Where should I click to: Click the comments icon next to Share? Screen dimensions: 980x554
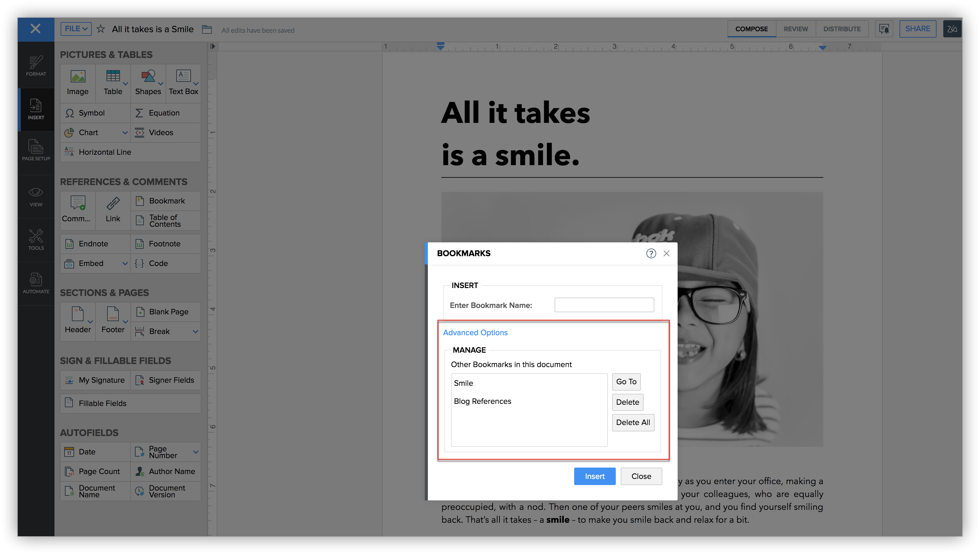click(x=884, y=29)
